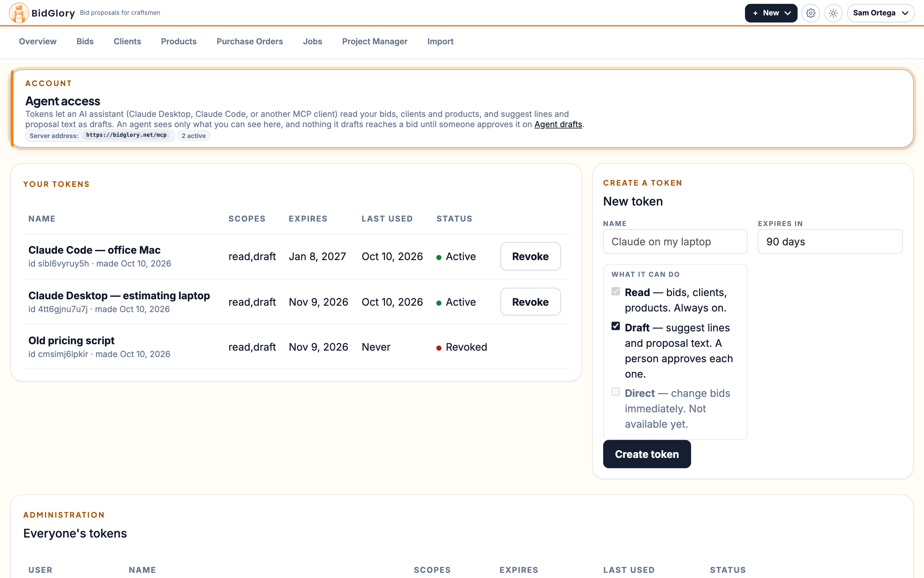Tick the Direct scope checkbox

pyautogui.click(x=615, y=391)
